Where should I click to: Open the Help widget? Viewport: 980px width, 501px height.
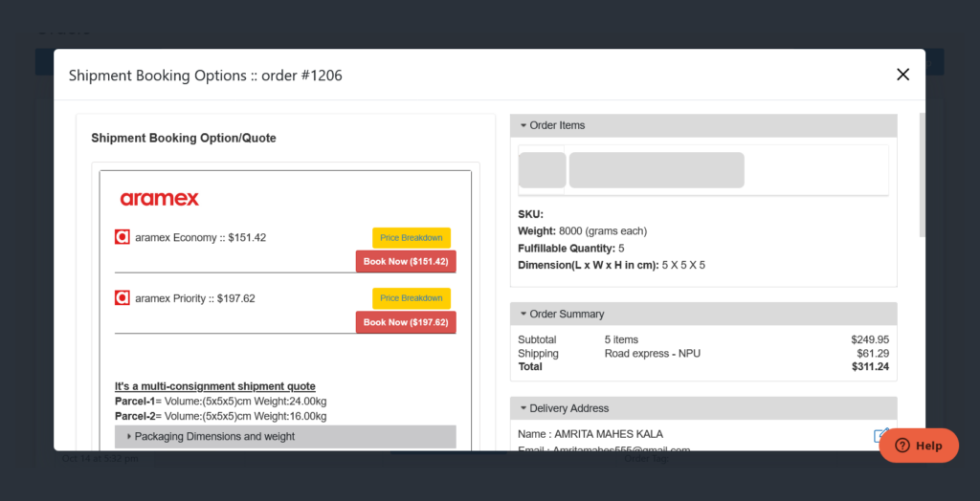click(x=919, y=446)
